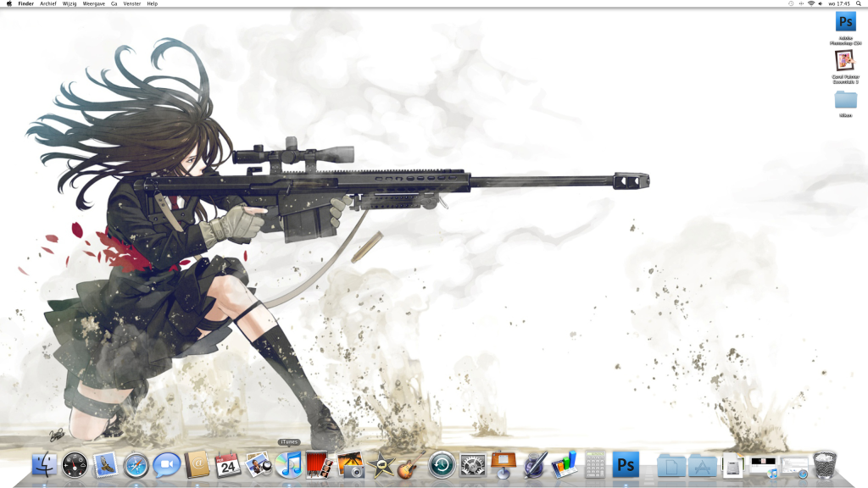The height and width of the screenshot is (488, 868).
Task: Launch Safari from the Dock
Action: point(136,465)
